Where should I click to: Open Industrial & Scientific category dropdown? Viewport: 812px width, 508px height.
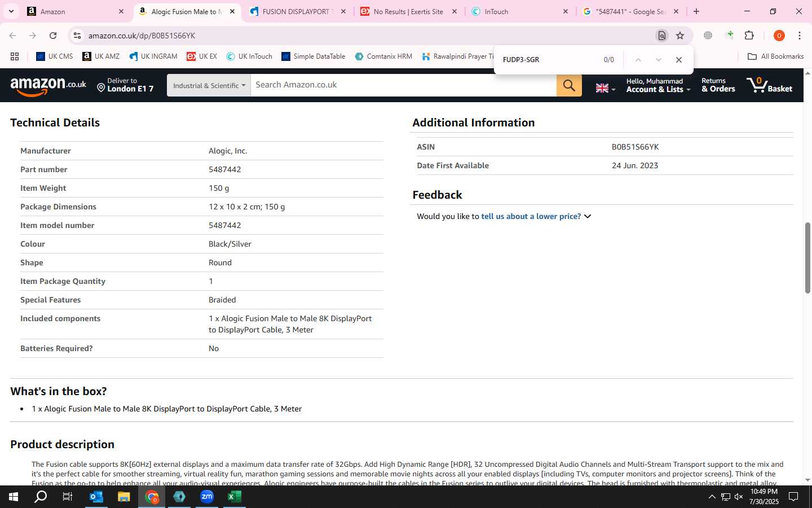coord(209,85)
